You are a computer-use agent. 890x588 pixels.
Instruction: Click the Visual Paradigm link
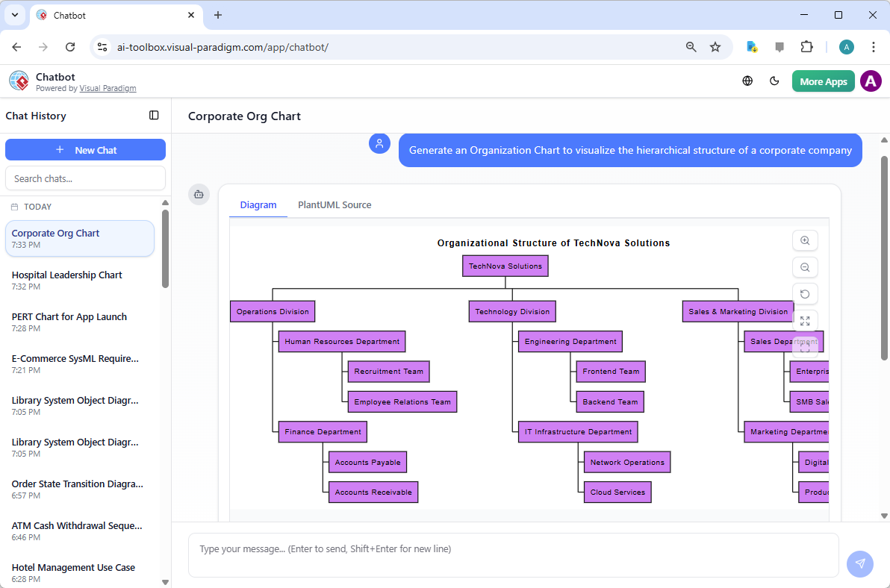point(108,87)
